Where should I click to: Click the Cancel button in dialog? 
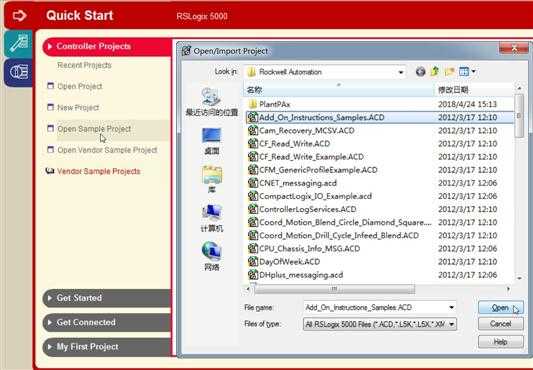click(501, 324)
